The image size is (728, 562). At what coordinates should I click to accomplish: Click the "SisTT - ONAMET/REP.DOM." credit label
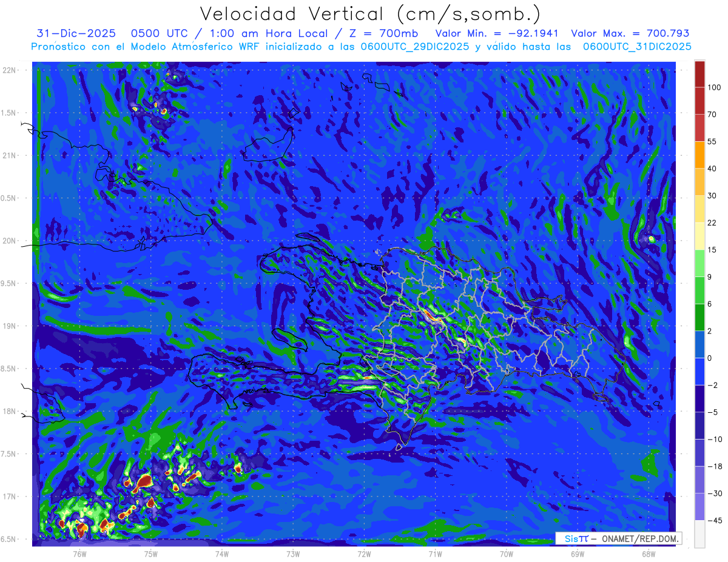tap(618, 538)
